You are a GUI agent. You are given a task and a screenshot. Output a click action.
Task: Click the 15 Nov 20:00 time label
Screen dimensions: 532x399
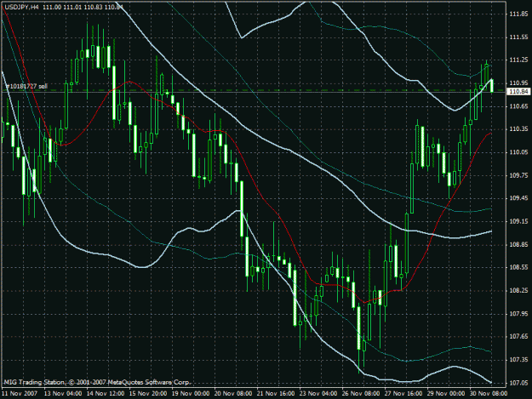pos(148,393)
